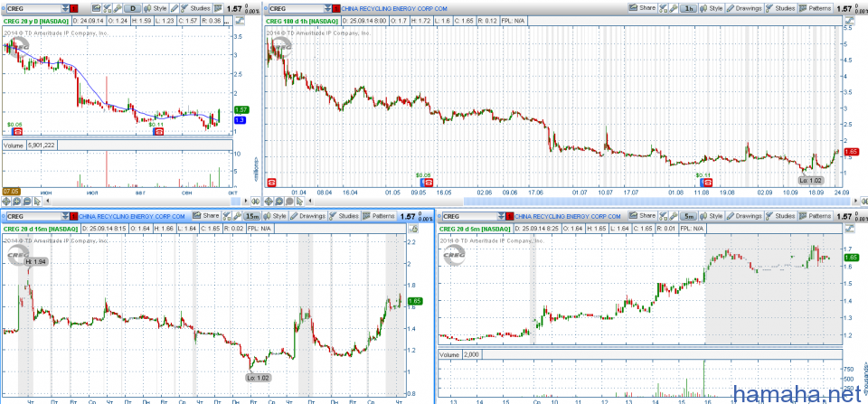868x404 pixels.
Task: Click the red phone earnings icon at $0.05 in the daily chart
Action: point(17,132)
